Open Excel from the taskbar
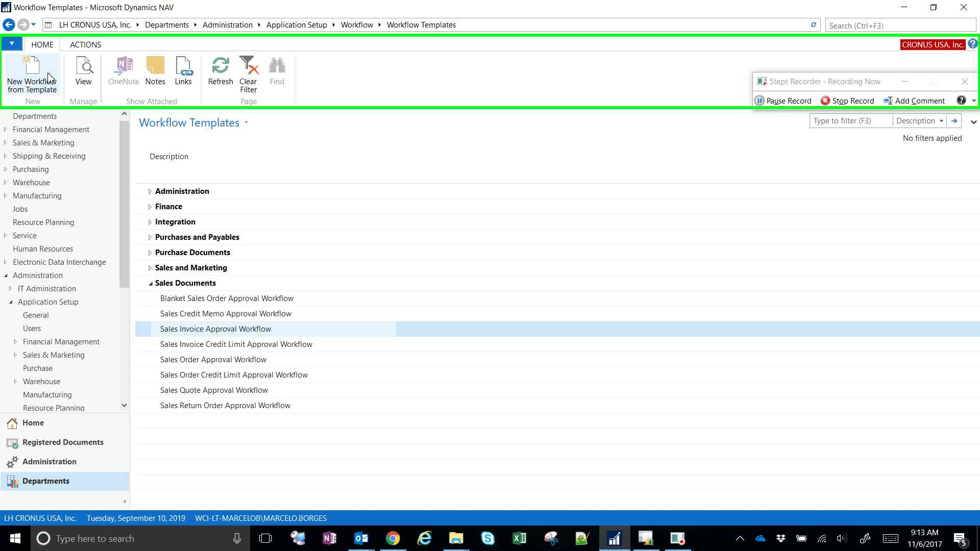Viewport: 980px width, 551px height. [x=519, y=538]
